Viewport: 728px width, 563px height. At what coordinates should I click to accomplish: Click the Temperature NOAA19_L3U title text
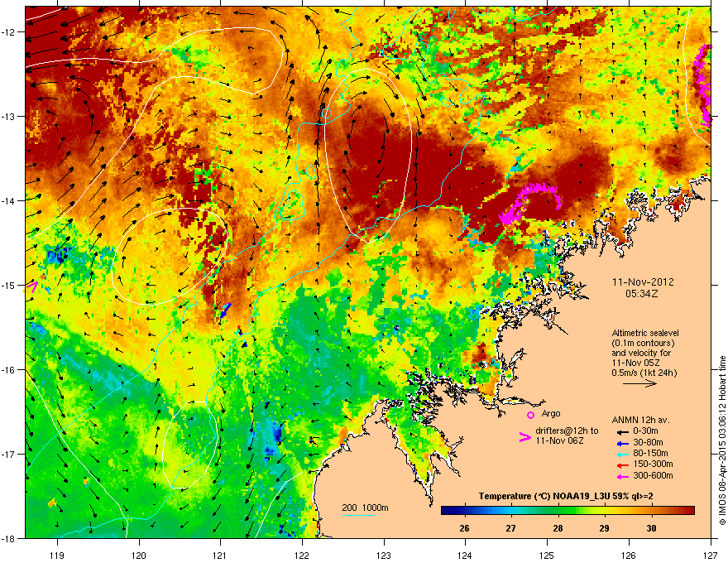click(x=566, y=496)
